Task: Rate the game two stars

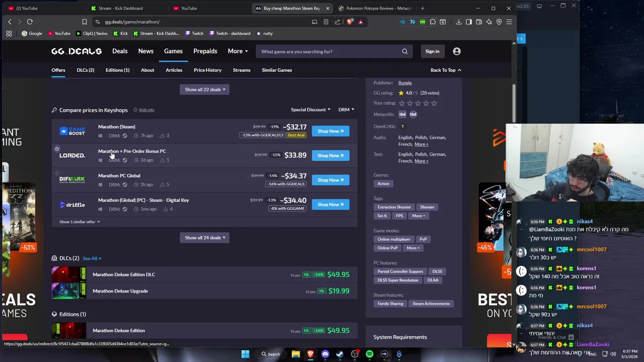Action: click(x=410, y=103)
